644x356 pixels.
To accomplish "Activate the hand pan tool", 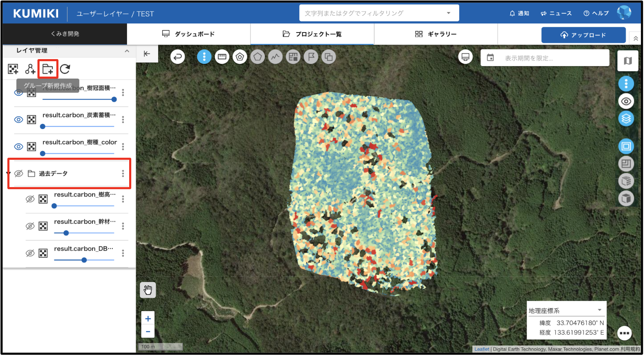I will [x=148, y=290].
